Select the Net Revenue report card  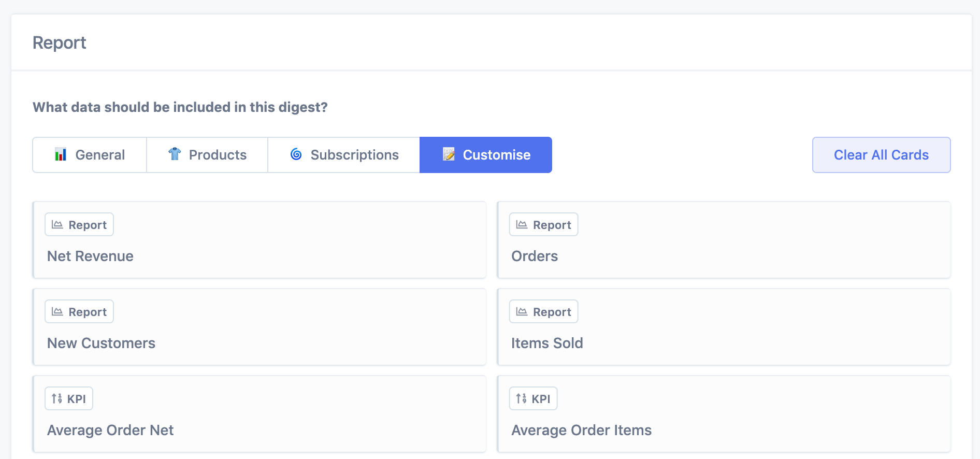coord(259,256)
